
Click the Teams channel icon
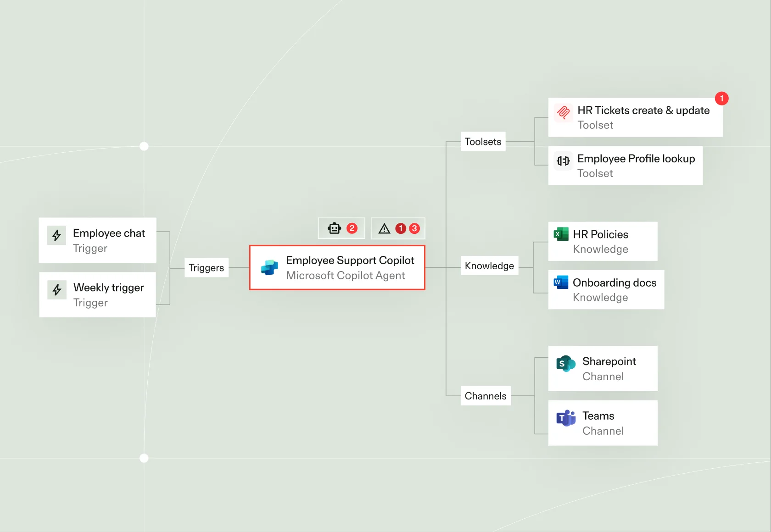click(565, 418)
